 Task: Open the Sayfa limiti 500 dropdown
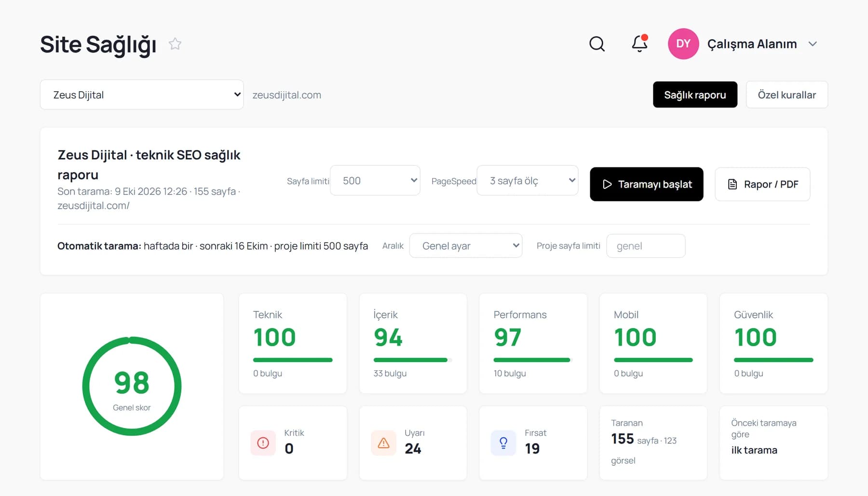375,180
